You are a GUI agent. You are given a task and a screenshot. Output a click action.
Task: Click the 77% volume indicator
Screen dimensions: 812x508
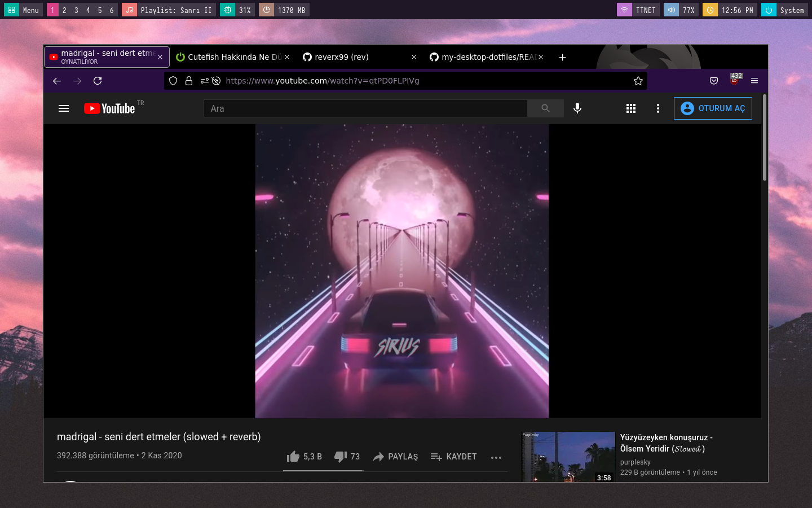(681, 10)
